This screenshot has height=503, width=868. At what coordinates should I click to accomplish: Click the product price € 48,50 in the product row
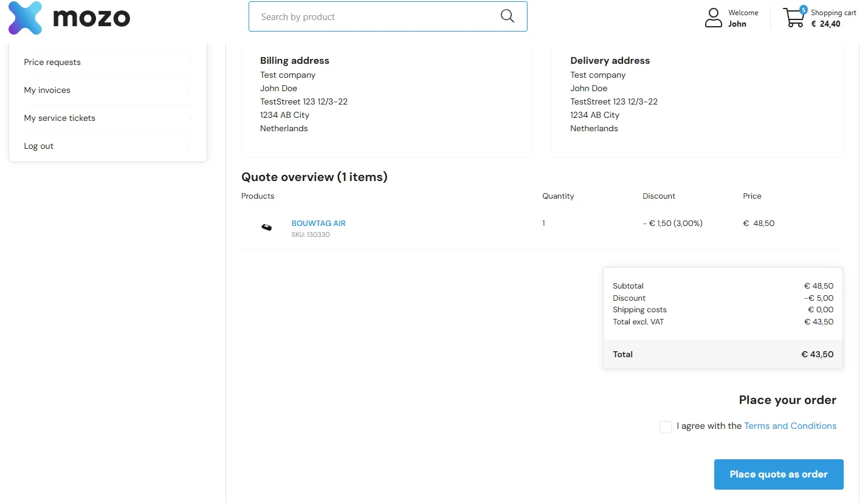[x=759, y=224]
